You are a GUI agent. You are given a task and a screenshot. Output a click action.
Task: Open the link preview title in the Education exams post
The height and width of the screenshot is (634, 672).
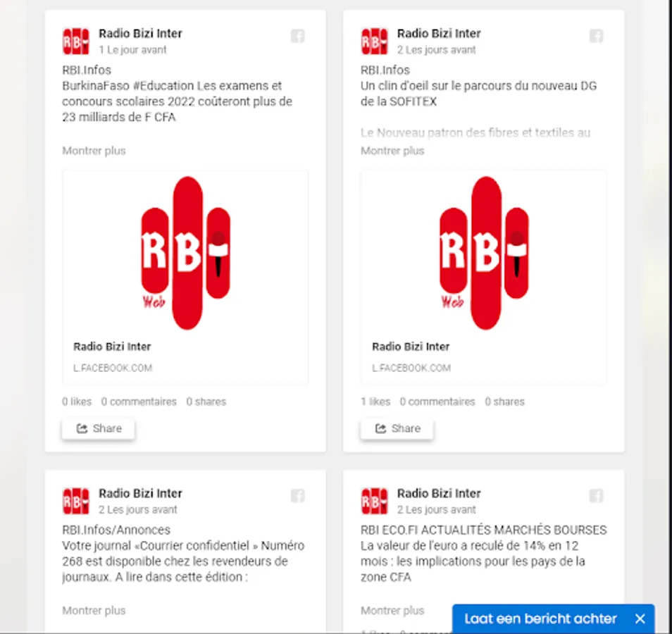point(112,347)
